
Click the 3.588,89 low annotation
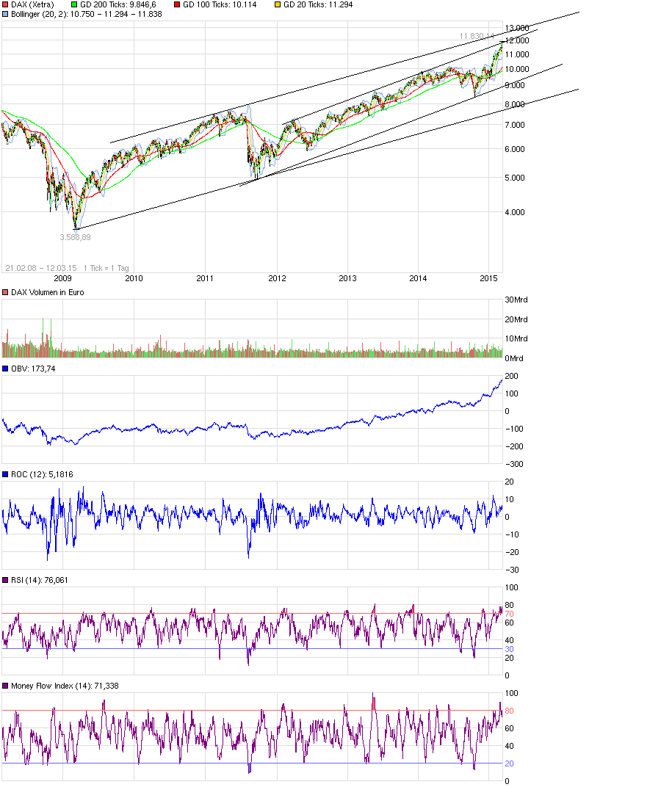pyautogui.click(x=76, y=236)
